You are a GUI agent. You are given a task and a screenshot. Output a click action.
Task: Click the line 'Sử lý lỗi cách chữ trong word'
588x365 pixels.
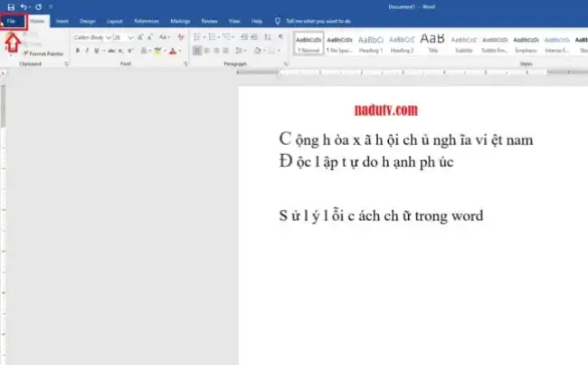[382, 216]
